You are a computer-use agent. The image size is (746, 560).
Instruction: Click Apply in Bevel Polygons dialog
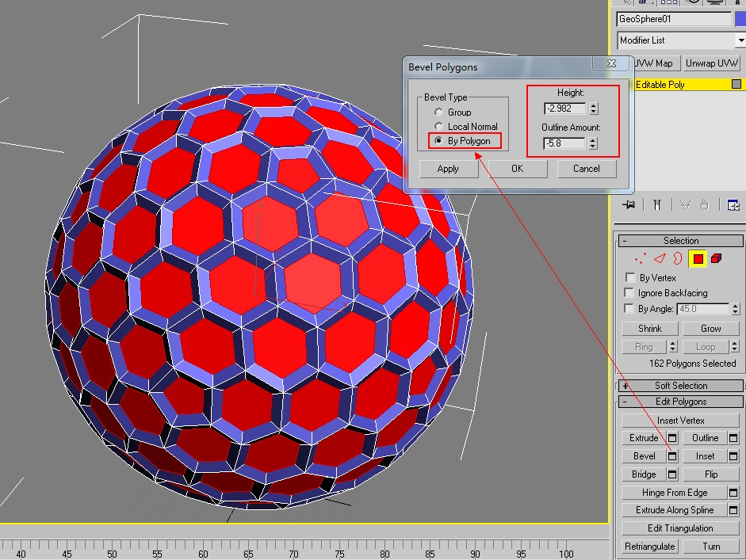tap(448, 169)
